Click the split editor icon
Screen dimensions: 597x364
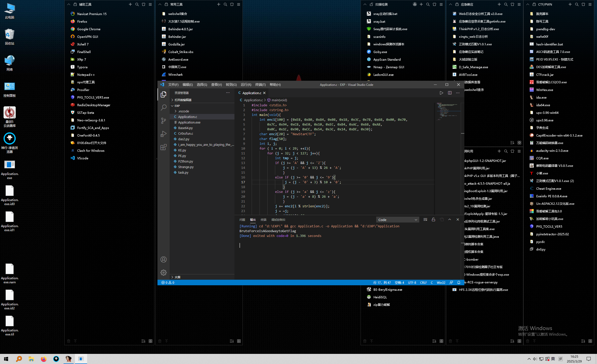[450, 93]
